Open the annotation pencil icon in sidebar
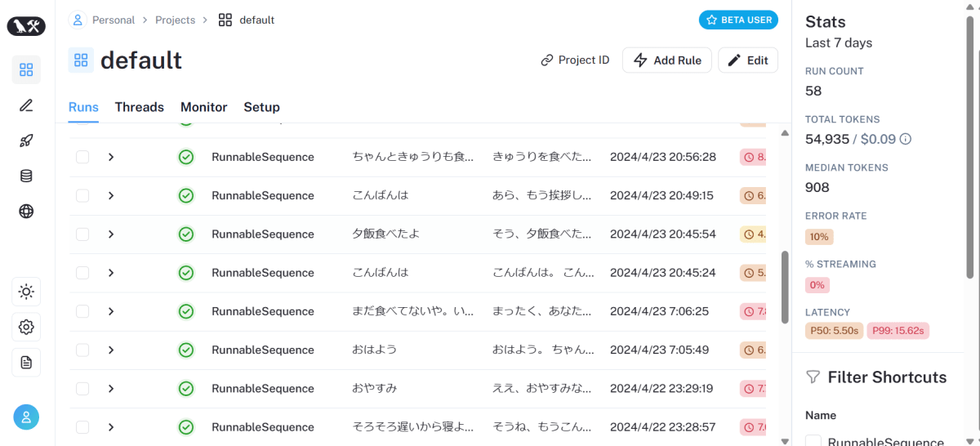The width and height of the screenshot is (980, 446). point(26,105)
